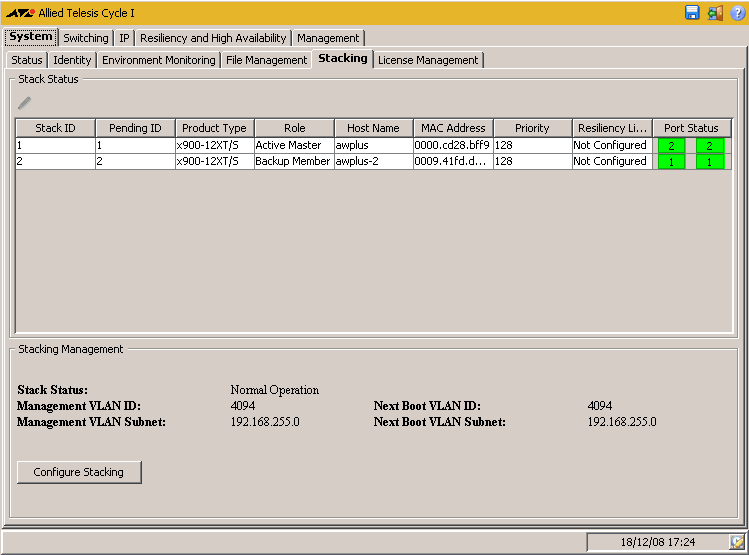This screenshot has width=749, height=555.
Task: Open License Management sub-tab
Action: [428, 60]
